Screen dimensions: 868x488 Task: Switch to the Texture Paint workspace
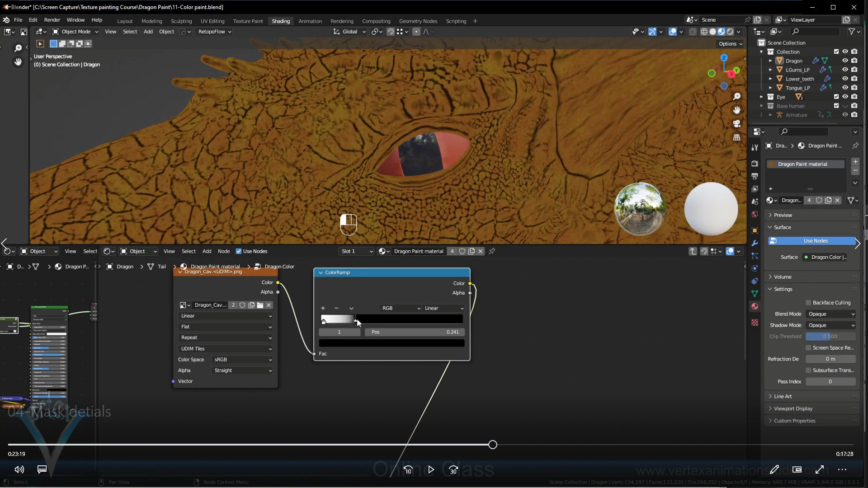248,21
